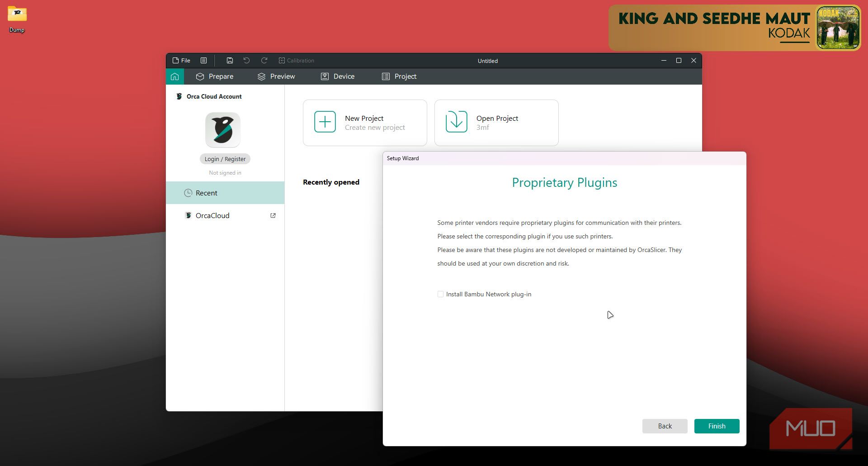Click the Login / Register button
The width and height of the screenshot is (868, 466).
pos(225,159)
